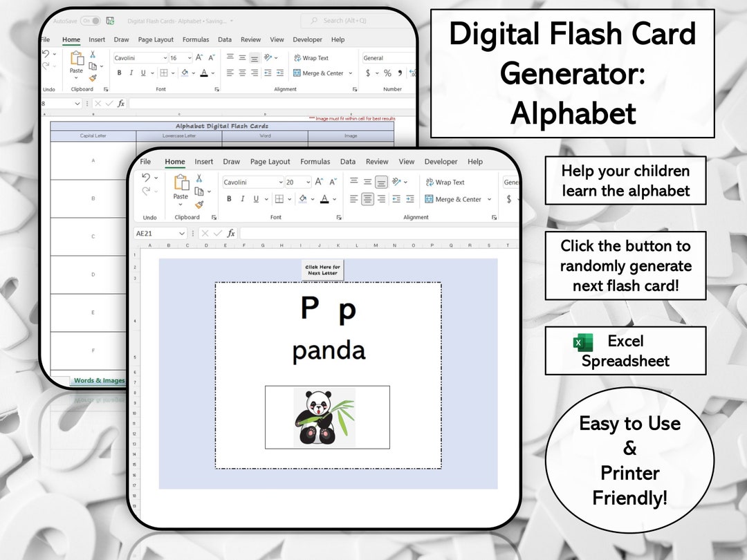
Task: Click the Increase Font Size icon
Action: pyautogui.click(x=317, y=182)
